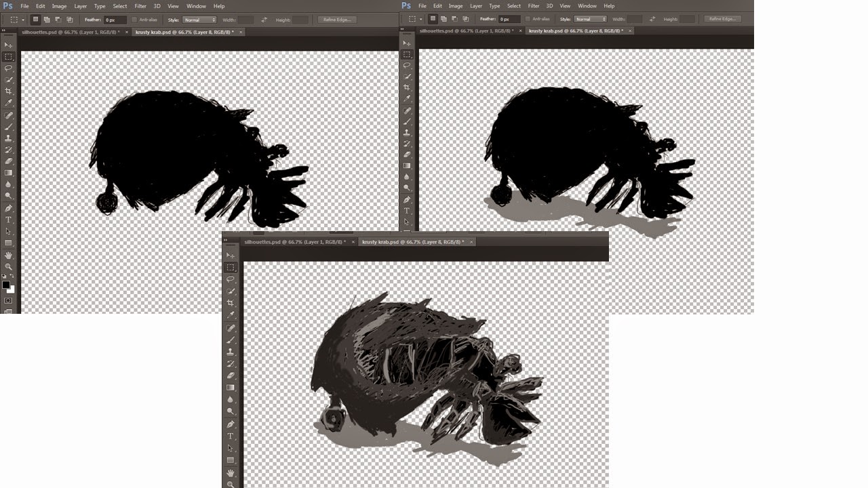Toggle the Anti-alias checkbox in the left window
The width and height of the screenshot is (868, 488).
pyautogui.click(x=134, y=20)
